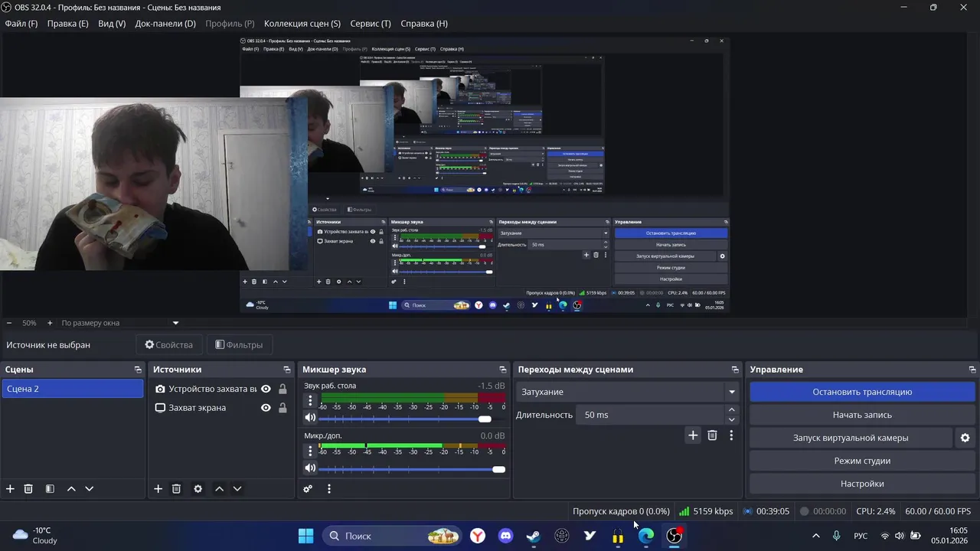The width and height of the screenshot is (980, 551).
Task: Move scene up arrow in Scenes panel
Action: [x=71, y=489]
